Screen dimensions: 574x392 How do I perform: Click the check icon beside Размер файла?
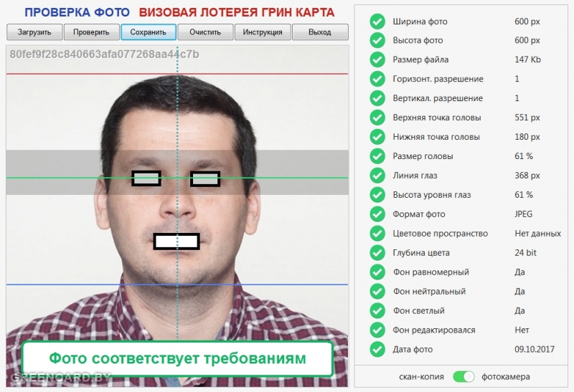377,60
